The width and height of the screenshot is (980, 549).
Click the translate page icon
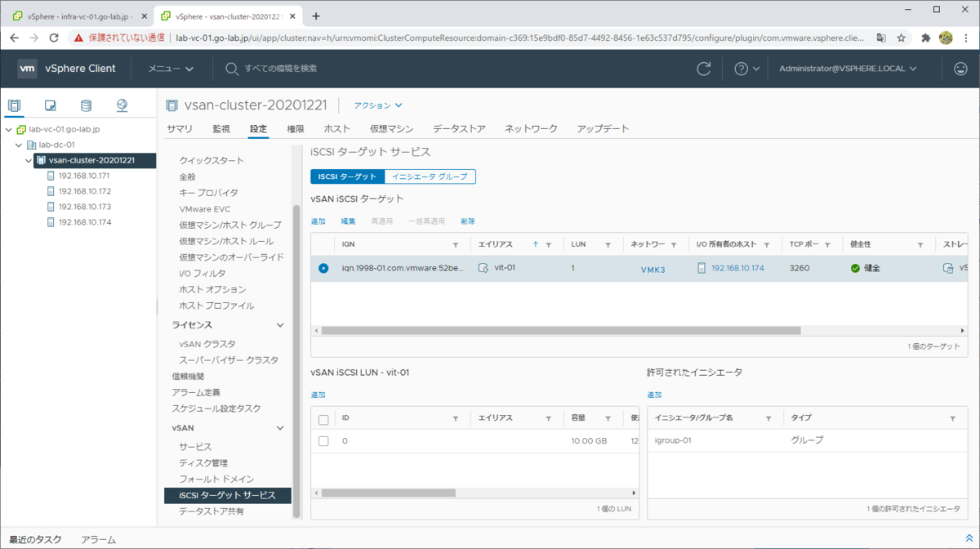(881, 38)
